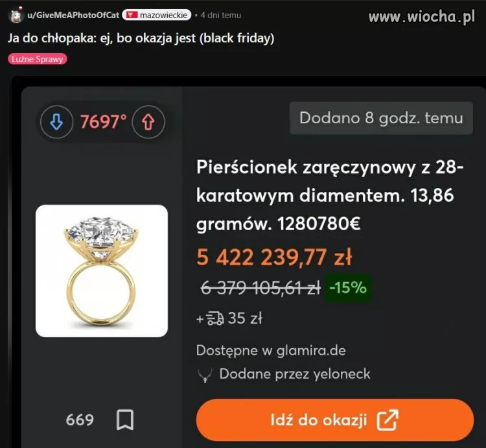Open the u/GiveMeAPhotoOfCat profile link

point(73,15)
